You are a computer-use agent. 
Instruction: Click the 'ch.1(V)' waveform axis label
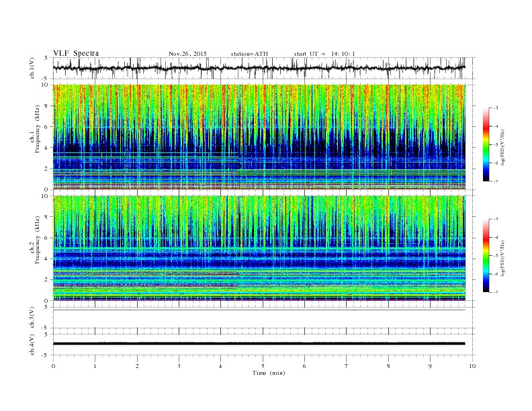(x=32, y=68)
